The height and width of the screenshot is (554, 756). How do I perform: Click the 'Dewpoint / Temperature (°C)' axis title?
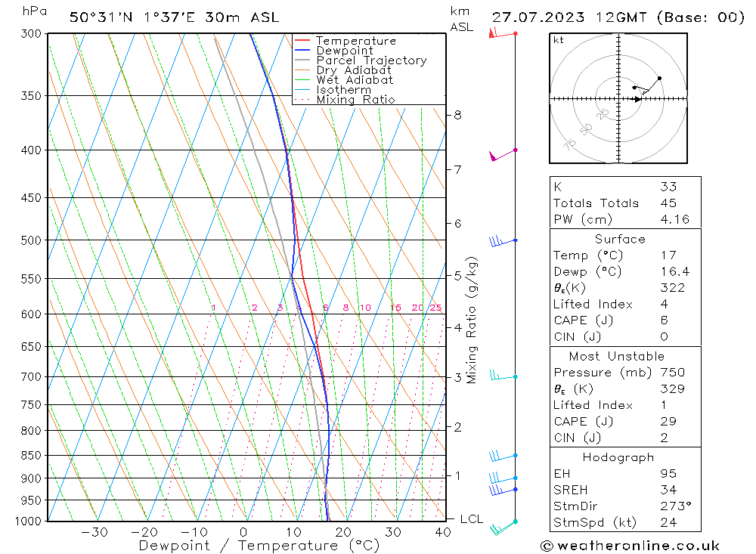pyautogui.click(x=259, y=546)
